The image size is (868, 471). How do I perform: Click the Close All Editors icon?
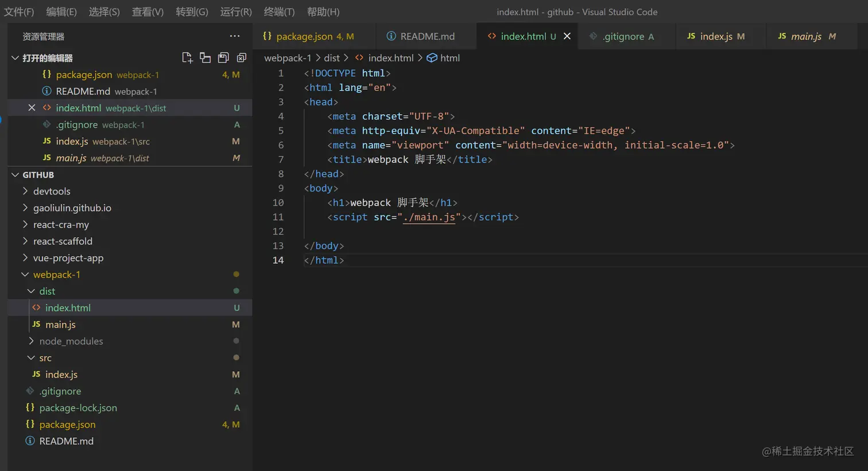point(242,58)
